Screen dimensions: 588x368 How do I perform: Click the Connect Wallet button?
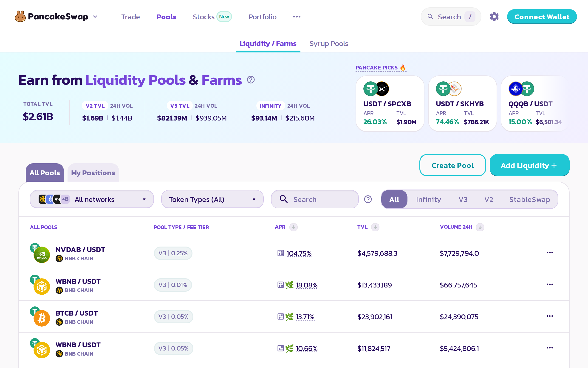[542, 17]
